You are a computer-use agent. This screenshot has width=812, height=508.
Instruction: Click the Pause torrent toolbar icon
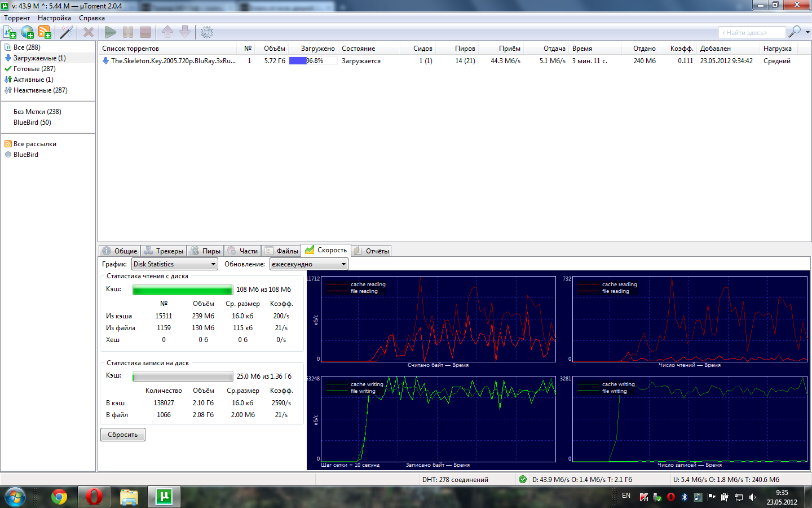coord(128,32)
